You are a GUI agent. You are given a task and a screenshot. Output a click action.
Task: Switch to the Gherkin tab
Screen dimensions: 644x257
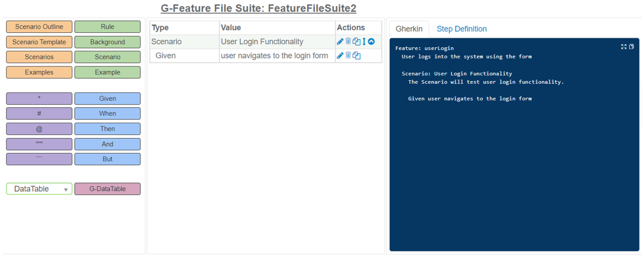409,29
